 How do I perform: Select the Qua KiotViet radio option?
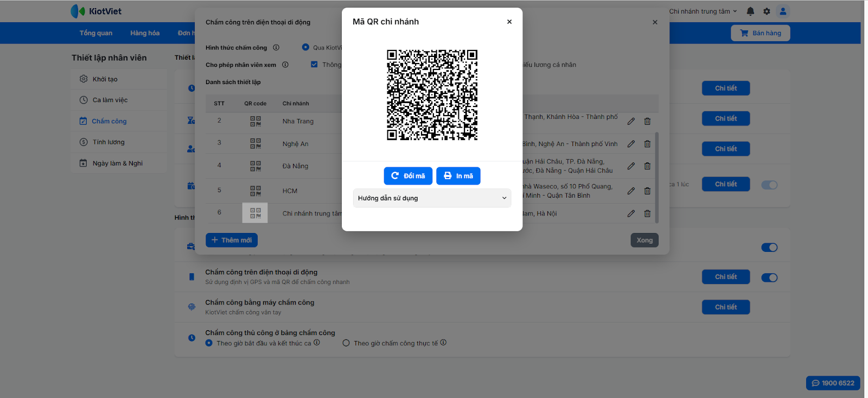[305, 47]
